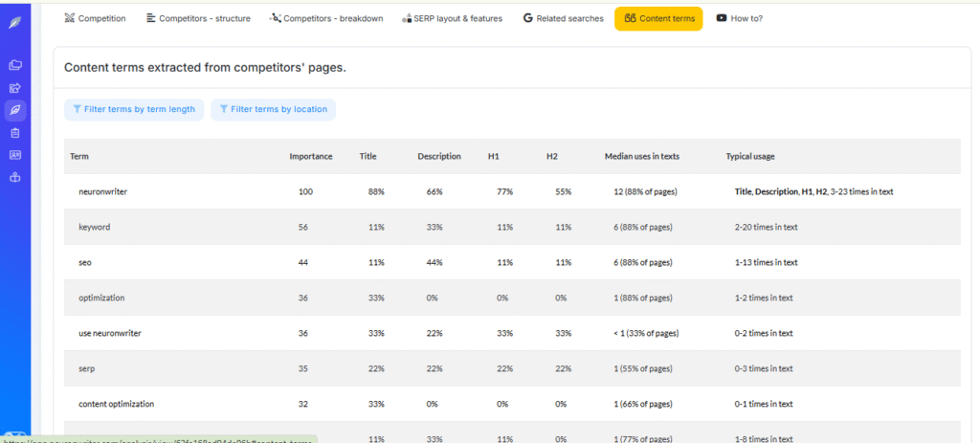Image resolution: width=980 pixels, height=443 pixels.
Task: Click 0-3 times in text usage
Action: coord(764,368)
